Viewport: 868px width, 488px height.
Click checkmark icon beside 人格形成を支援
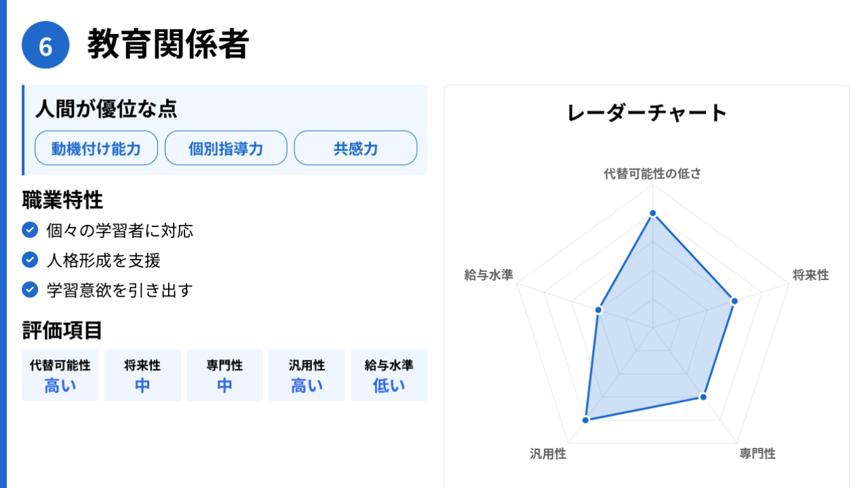[x=30, y=260]
